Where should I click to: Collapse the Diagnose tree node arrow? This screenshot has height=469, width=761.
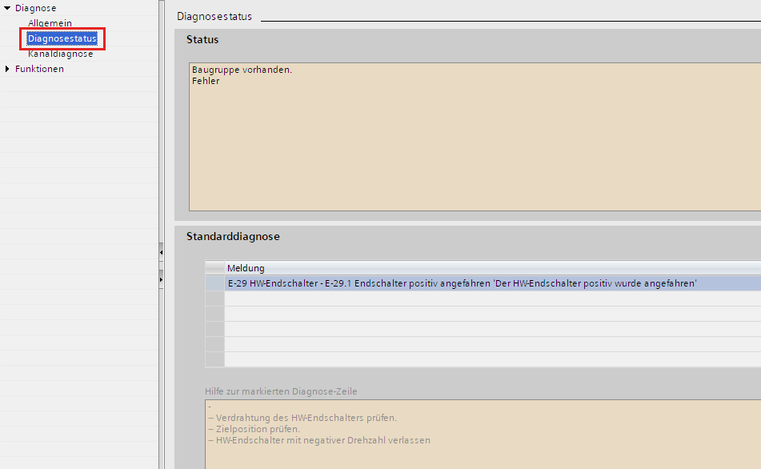(8, 8)
